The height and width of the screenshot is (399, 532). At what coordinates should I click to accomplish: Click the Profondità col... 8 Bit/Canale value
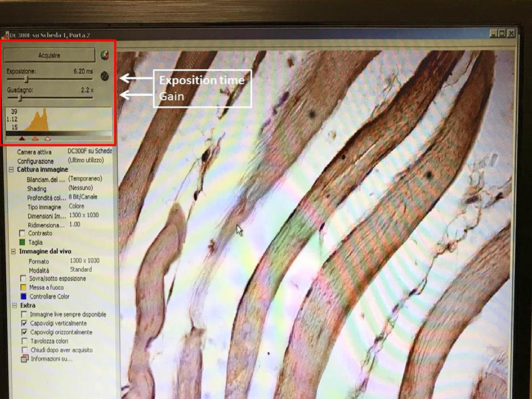point(83,197)
